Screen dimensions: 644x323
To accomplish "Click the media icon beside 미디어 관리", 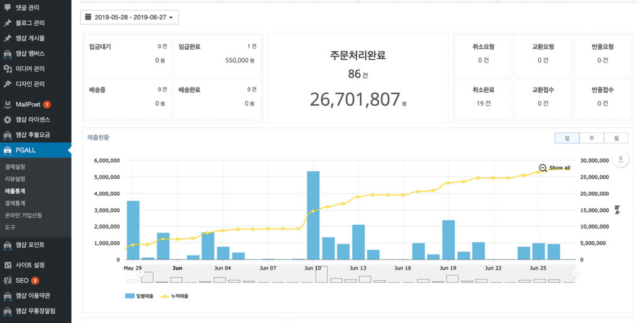I will tap(8, 69).
